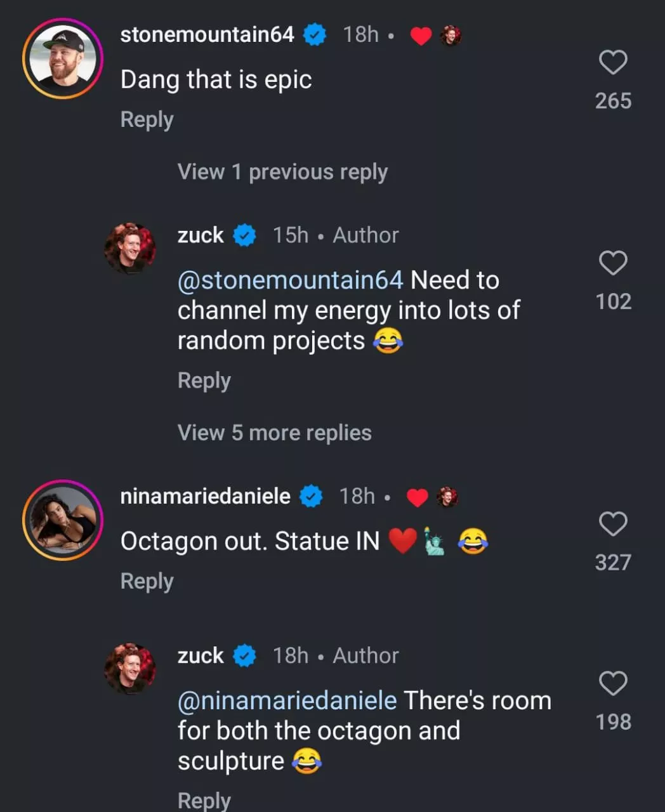
Task: Tap the verified badge next to ninamariedaniele
Action: [x=311, y=496]
